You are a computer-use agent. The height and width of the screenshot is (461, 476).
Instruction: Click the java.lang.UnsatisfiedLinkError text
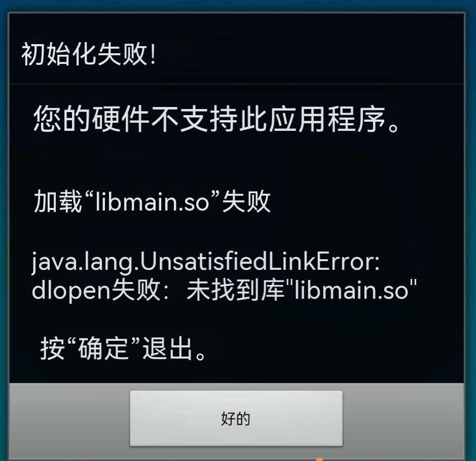click(205, 262)
